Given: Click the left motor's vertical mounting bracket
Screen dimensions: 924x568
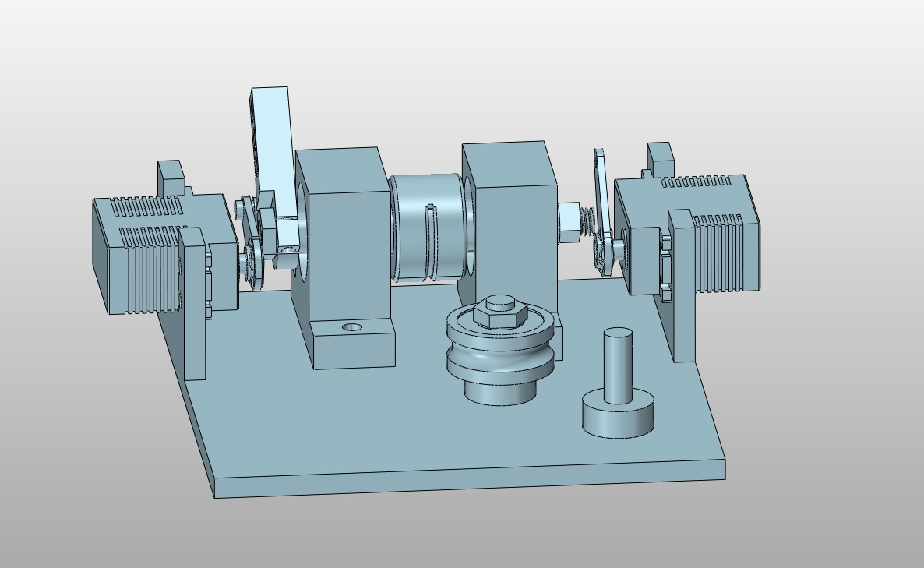Looking at the screenshot, I should [x=193, y=312].
